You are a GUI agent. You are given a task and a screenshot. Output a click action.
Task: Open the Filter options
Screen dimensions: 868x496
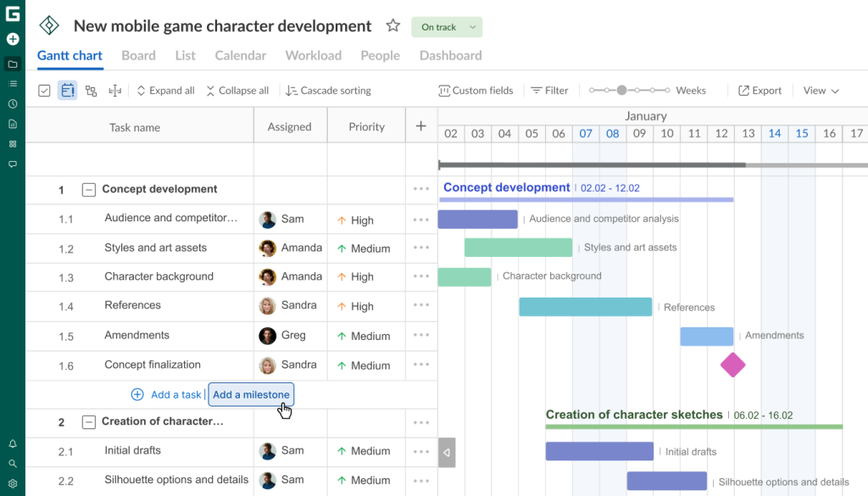[549, 90]
